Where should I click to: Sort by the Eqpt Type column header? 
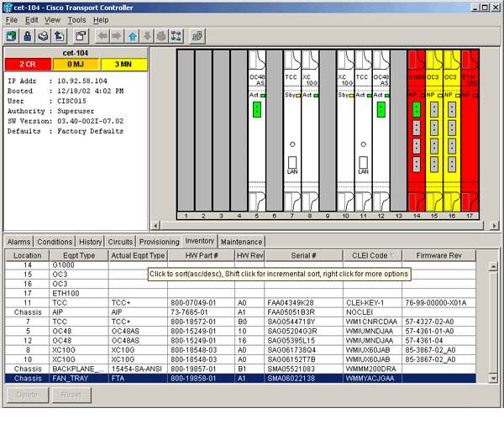click(79, 256)
